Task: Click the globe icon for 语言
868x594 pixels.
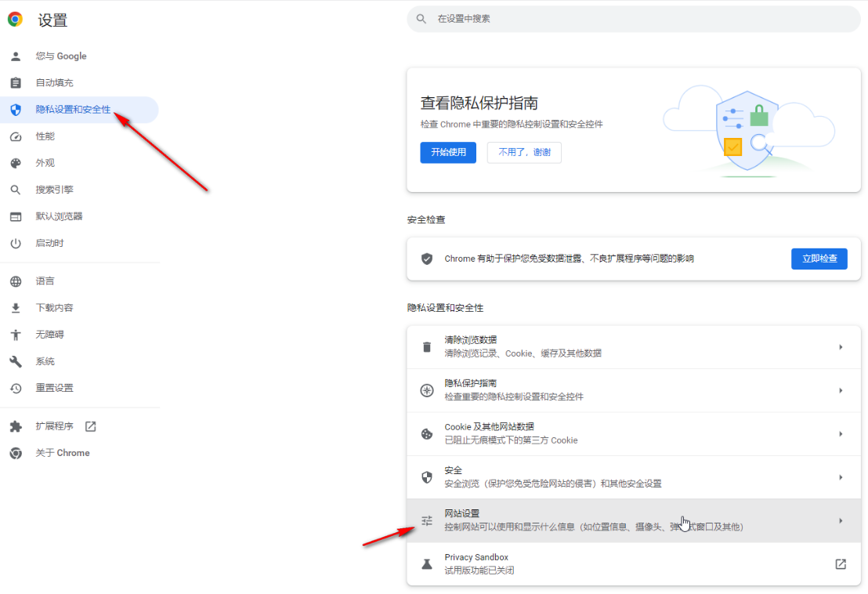Action: 16,281
